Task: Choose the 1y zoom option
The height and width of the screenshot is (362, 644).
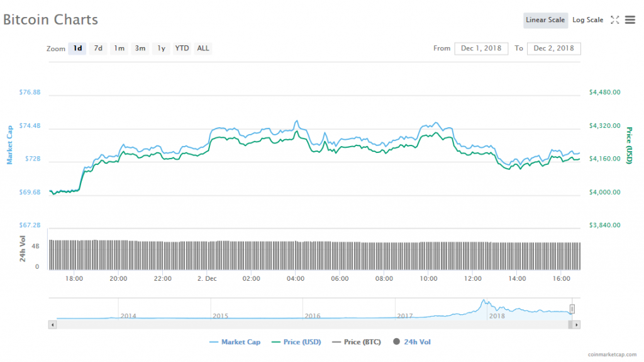Action: pyautogui.click(x=161, y=48)
